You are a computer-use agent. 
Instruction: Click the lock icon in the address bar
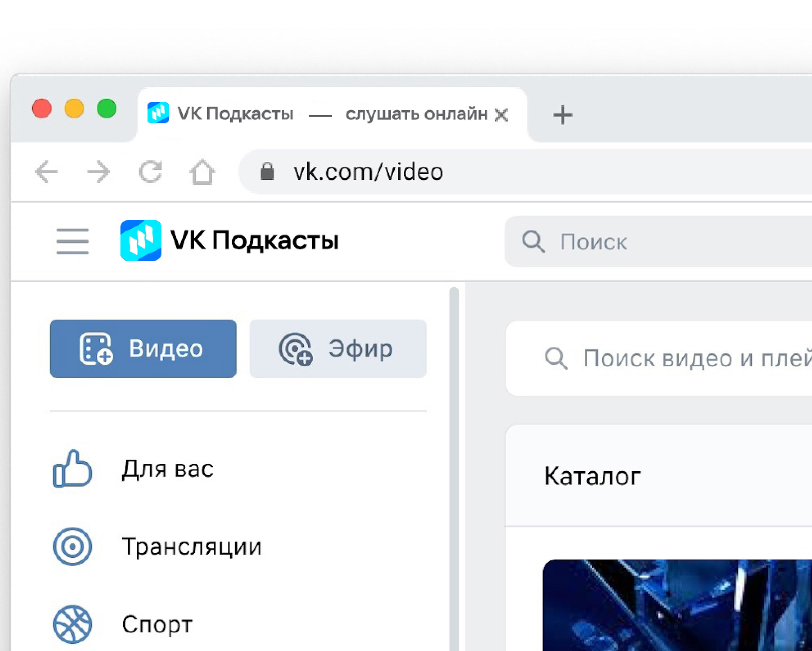tap(268, 172)
